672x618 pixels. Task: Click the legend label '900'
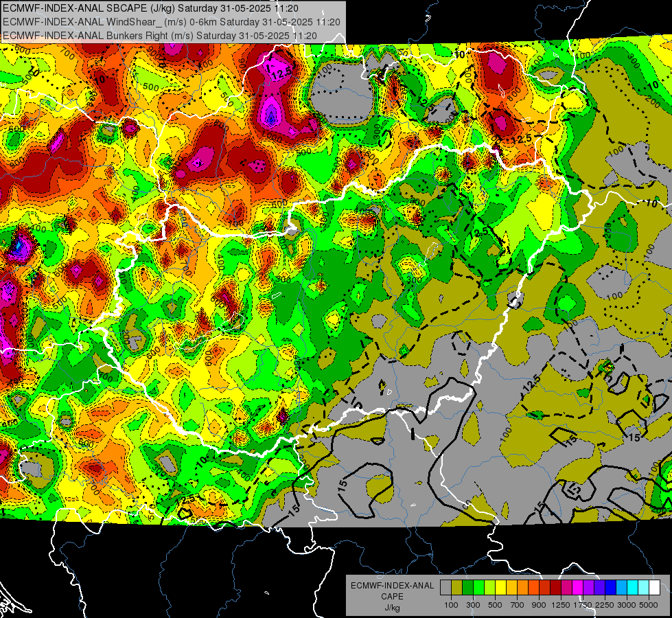point(539,605)
